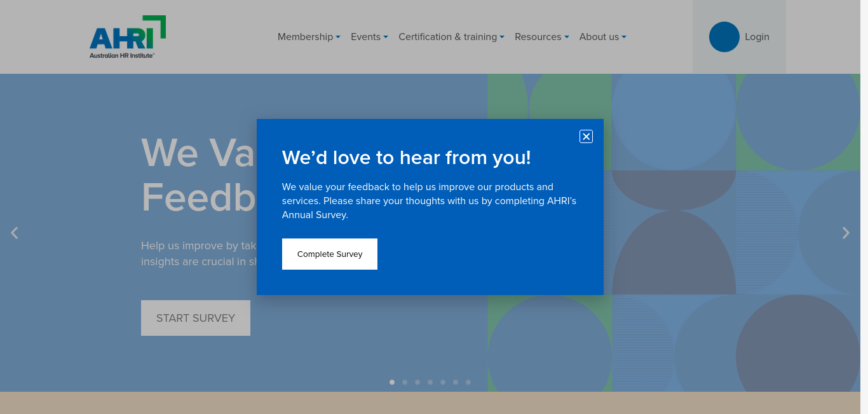Select the seventh carousel dot
Image resolution: width=868 pixels, height=414 pixels.
pos(468,382)
